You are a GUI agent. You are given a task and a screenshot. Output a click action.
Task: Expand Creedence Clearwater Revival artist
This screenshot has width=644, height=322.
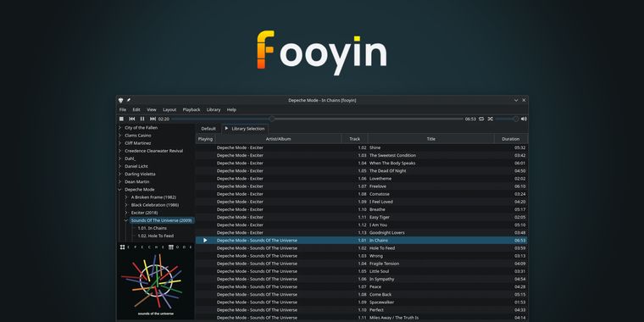pos(120,151)
